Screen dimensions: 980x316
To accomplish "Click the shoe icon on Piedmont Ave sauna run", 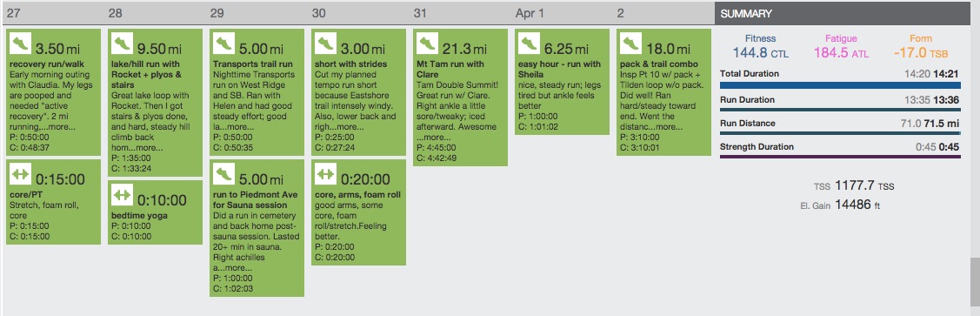I will [223, 175].
